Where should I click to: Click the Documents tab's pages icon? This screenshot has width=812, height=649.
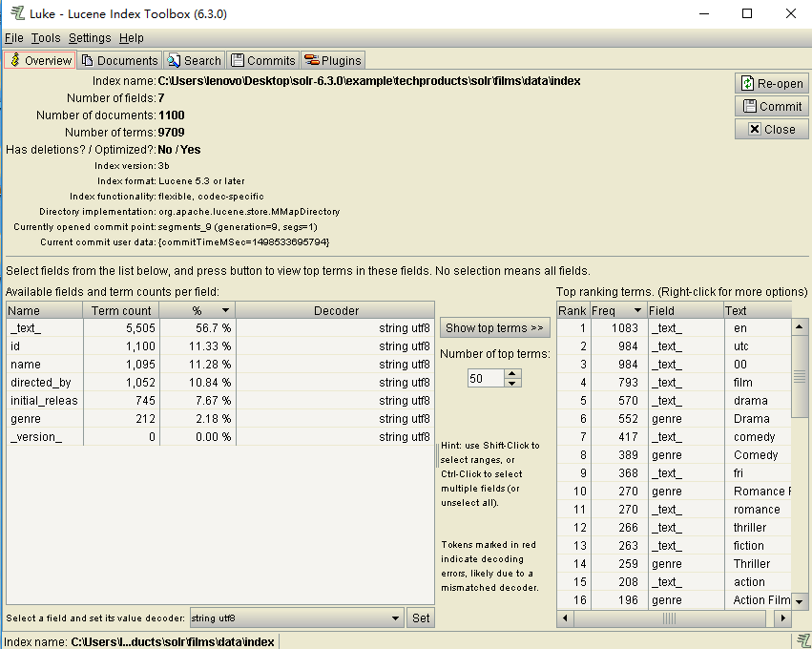click(88, 60)
